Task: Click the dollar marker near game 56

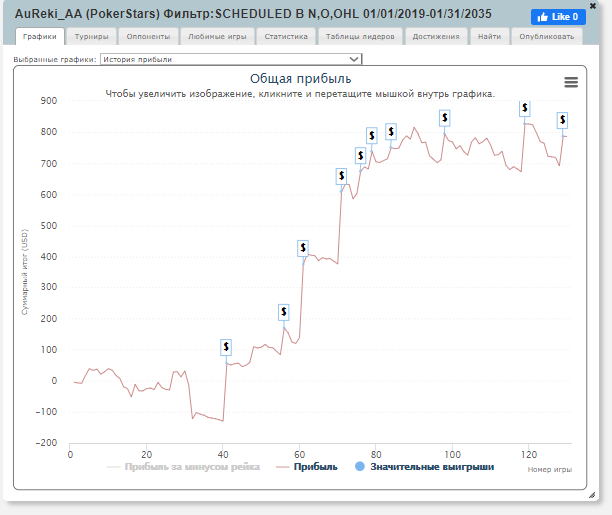Action: click(284, 312)
